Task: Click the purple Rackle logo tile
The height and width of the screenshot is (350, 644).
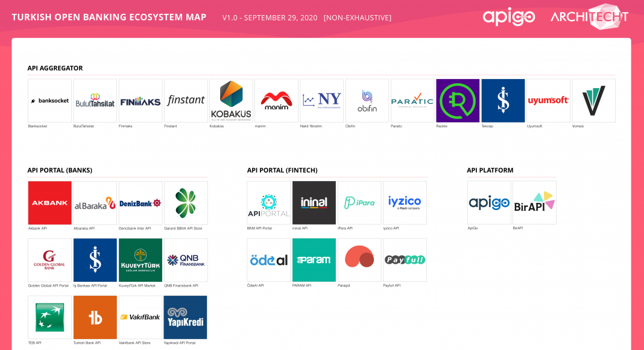Action: tap(458, 101)
